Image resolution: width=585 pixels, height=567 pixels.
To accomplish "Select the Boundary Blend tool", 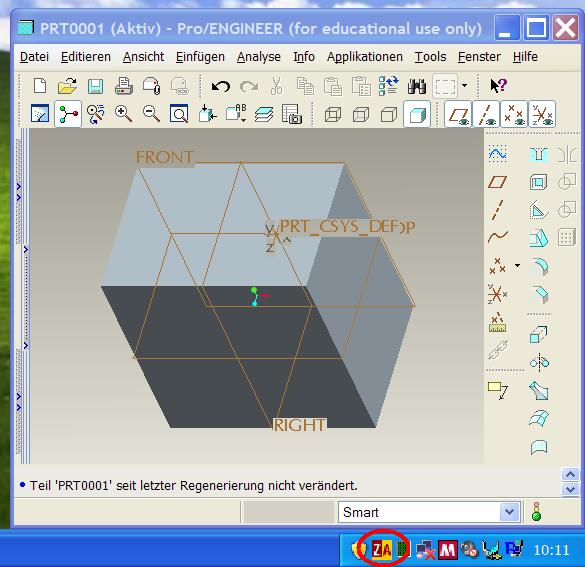I will pyautogui.click(x=539, y=419).
